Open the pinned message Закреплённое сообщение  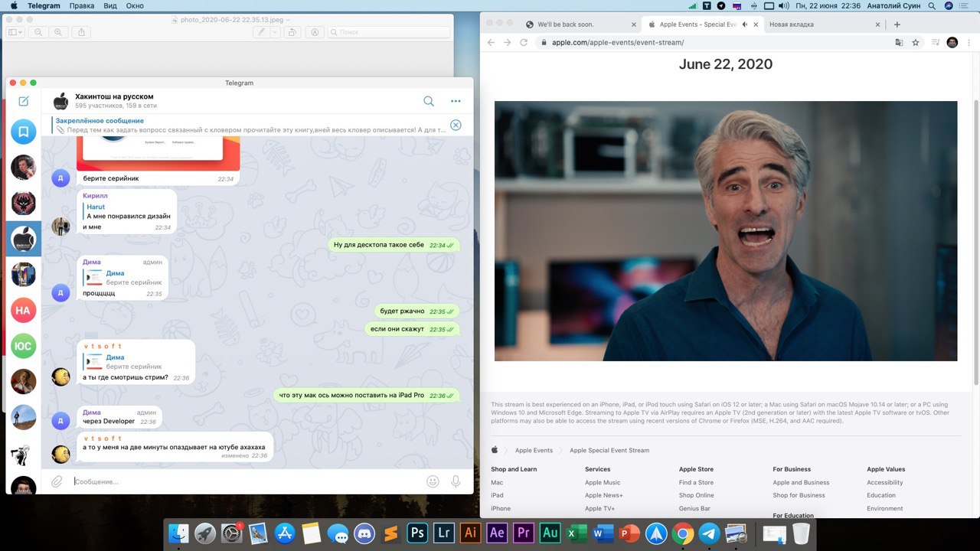tap(250, 125)
